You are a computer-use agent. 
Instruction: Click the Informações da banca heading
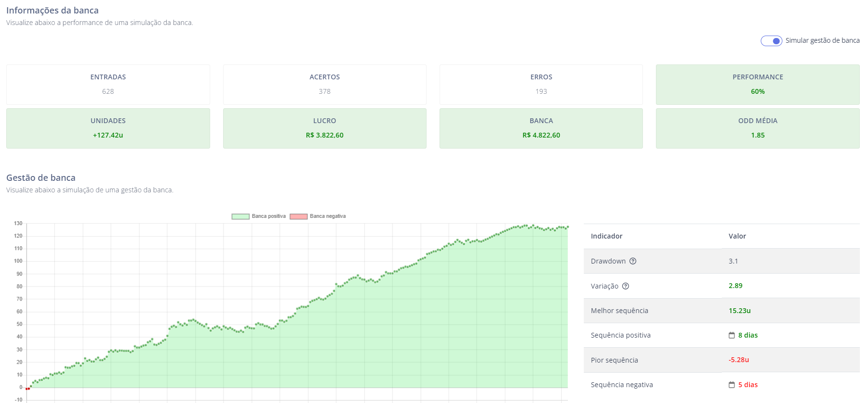pyautogui.click(x=52, y=11)
